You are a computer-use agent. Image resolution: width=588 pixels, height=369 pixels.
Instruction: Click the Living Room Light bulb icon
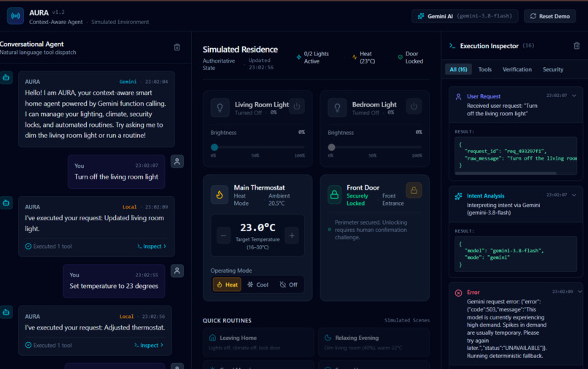tap(220, 108)
